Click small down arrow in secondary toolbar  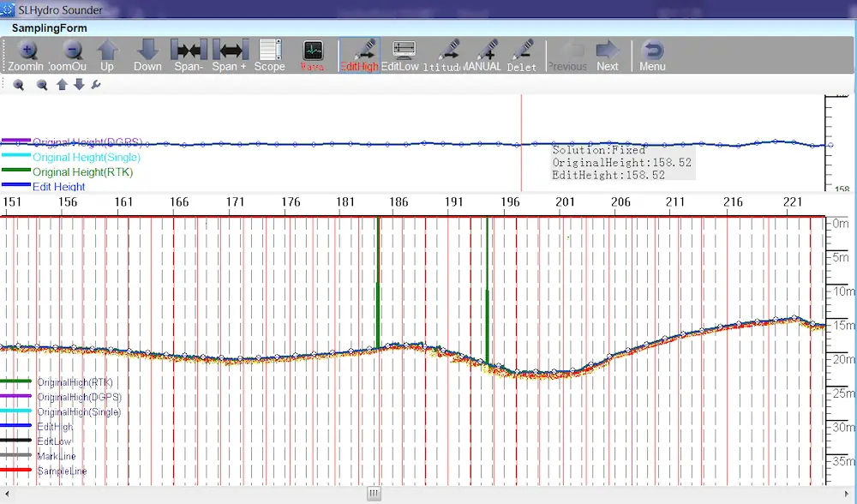click(79, 84)
